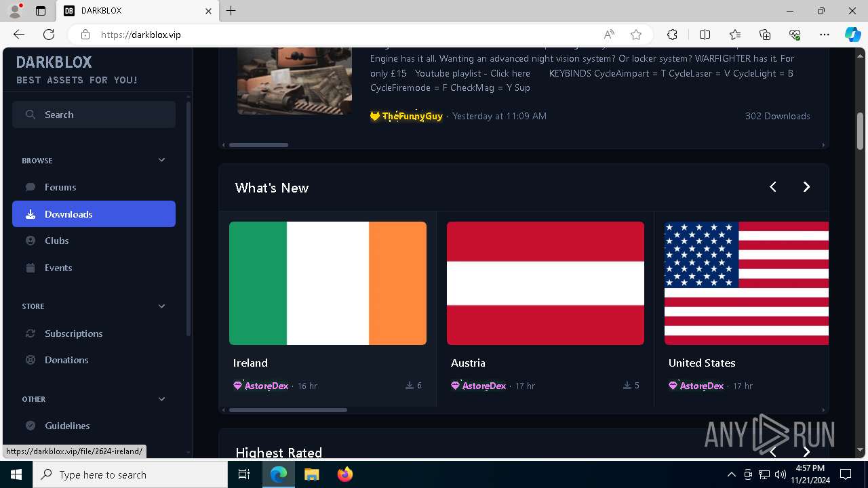Open the WARFIGHTER featured file thumbnail
Viewport: 868px width, 488px height.
[294, 80]
